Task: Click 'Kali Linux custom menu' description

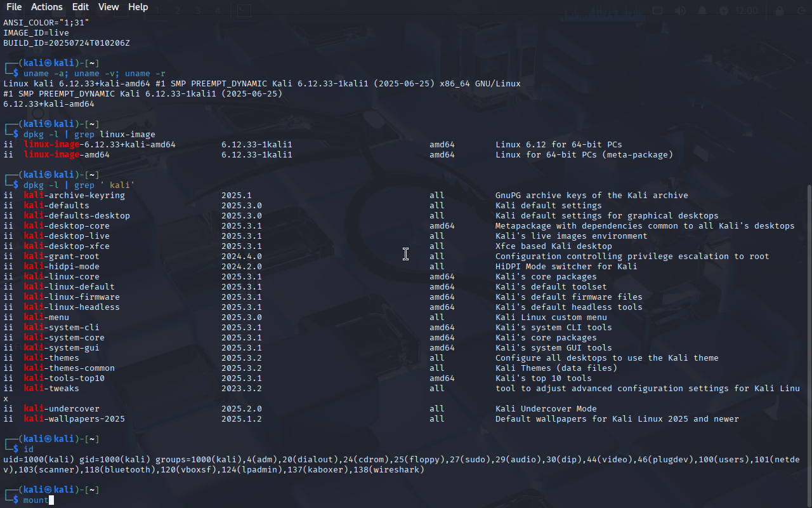Action: coord(551,317)
